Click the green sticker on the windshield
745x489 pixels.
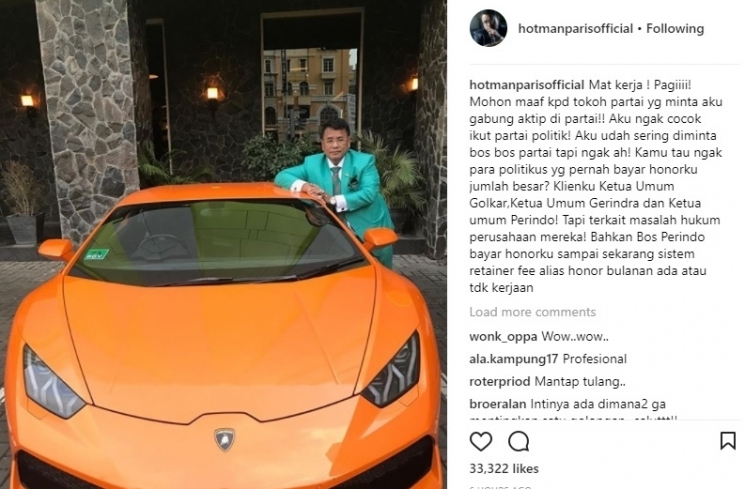click(96, 254)
